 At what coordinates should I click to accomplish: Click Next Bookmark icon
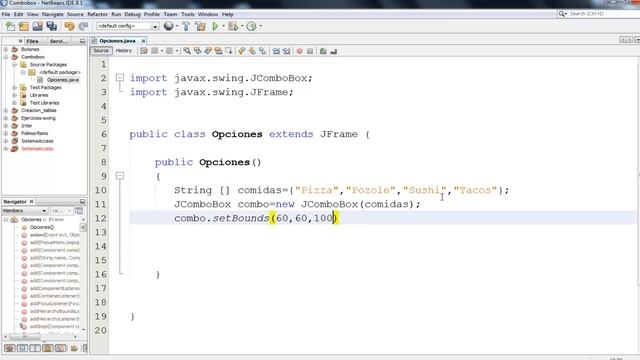point(252,51)
